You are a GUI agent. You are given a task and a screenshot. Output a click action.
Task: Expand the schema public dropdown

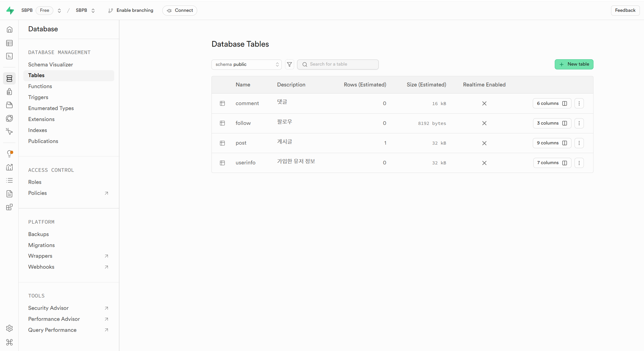pyautogui.click(x=246, y=64)
